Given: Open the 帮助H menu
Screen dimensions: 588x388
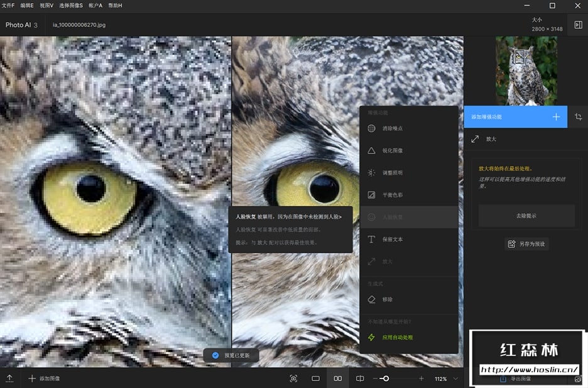Looking at the screenshot, I should tap(115, 5).
